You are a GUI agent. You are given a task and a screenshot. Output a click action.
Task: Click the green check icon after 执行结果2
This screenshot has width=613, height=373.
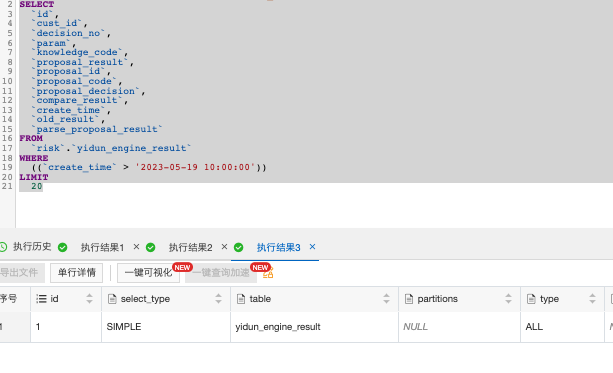pyautogui.click(x=238, y=247)
